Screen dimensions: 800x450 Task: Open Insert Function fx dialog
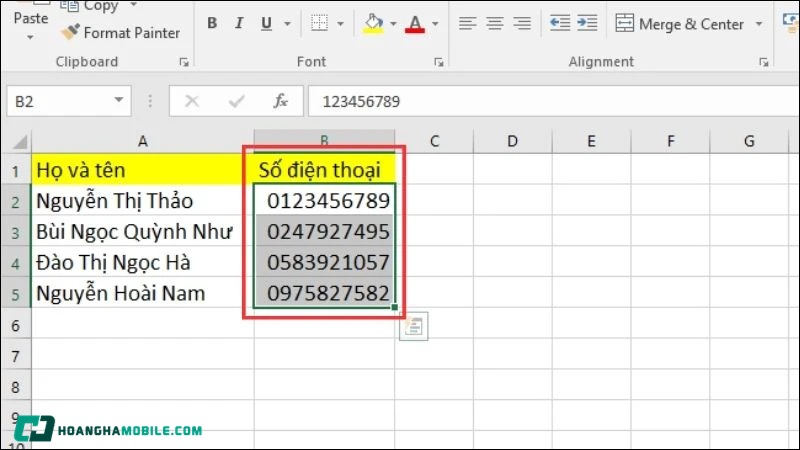pyautogui.click(x=281, y=101)
